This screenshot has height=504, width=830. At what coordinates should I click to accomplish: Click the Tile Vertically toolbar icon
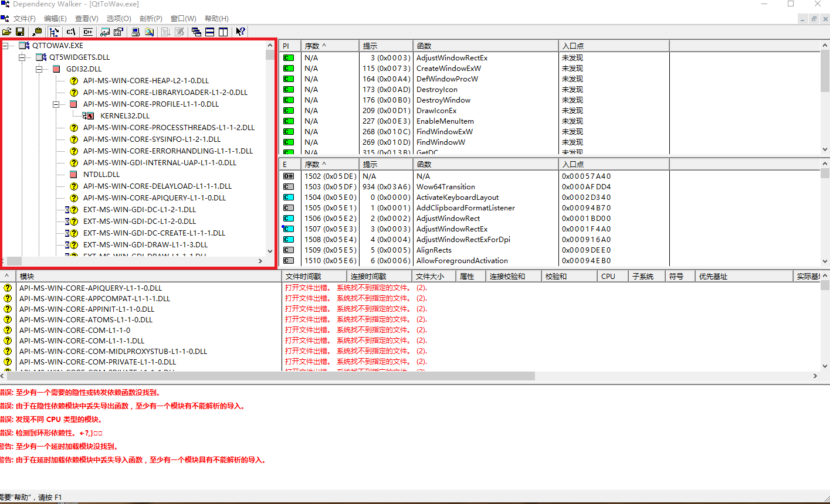coord(223,32)
